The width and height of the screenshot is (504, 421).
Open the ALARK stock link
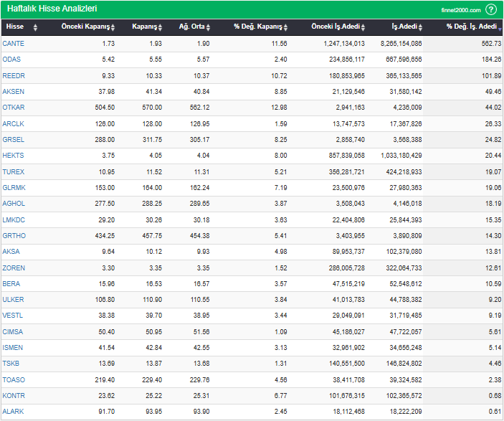(13, 412)
